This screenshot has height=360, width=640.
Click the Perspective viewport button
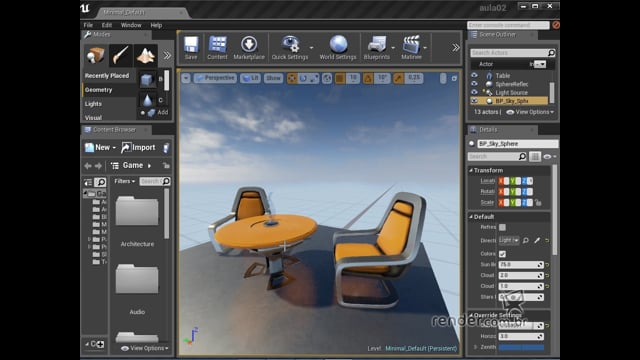pyautogui.click(x=215, y=78)
